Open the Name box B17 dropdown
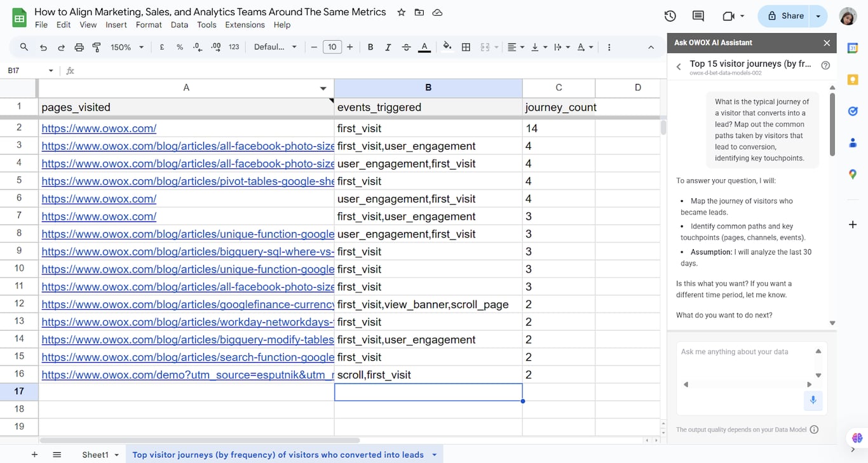 [x=51, y=70]
